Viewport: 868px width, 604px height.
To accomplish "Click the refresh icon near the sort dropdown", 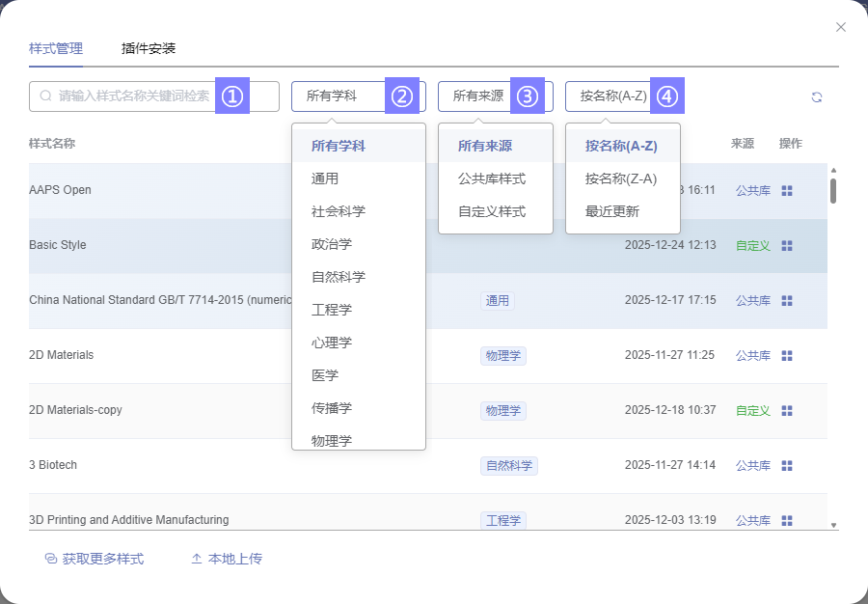I will (817, 97).
